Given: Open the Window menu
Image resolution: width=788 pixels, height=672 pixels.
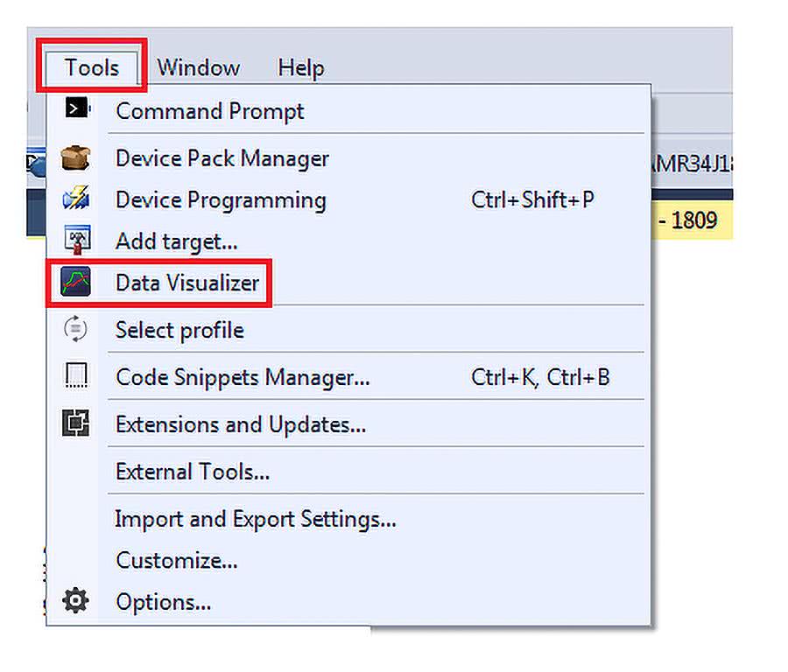Looking at the screenshot, I should pyautogui.click(x=198, y=67).
